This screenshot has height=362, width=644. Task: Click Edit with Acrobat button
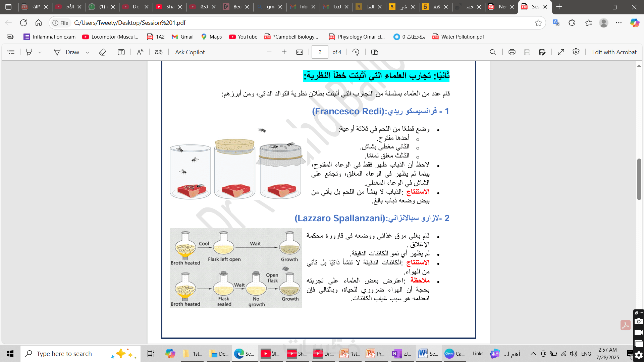pyautogui.click(x=614, y=52)
